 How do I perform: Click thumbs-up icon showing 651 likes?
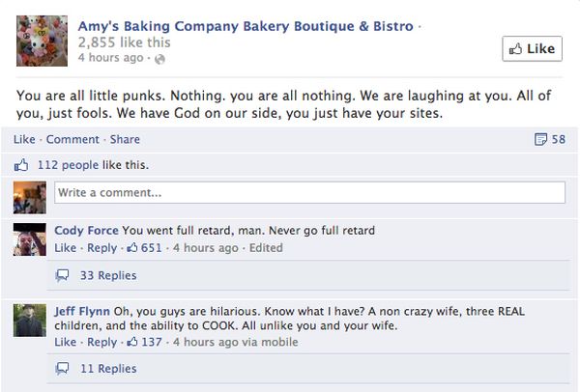[132, 247]
